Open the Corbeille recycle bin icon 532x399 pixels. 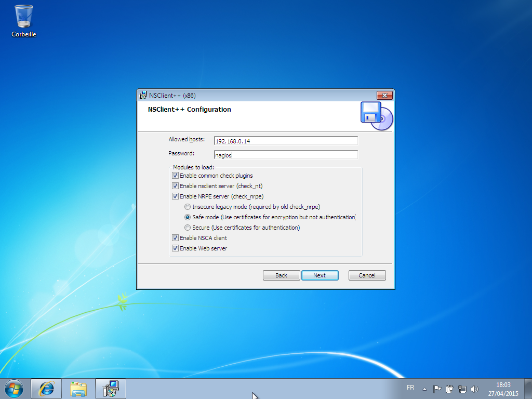[x=23, y=21]
